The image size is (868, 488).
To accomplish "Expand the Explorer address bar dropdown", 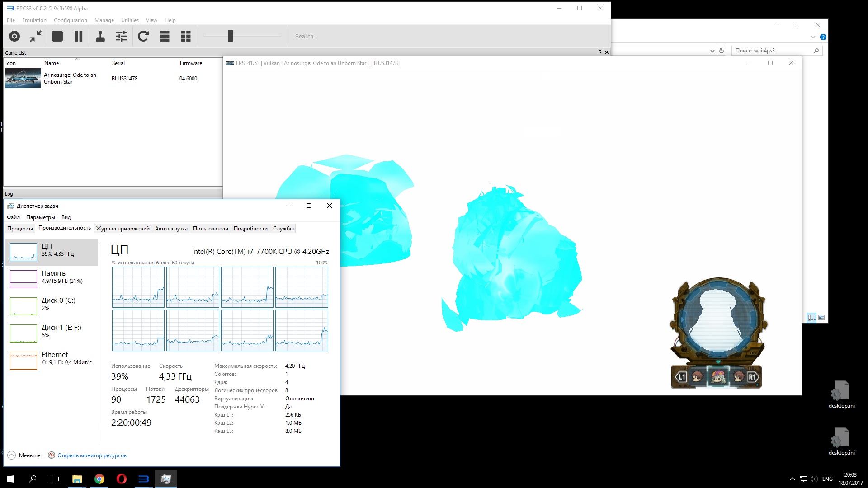I will (x=712, y=51).
